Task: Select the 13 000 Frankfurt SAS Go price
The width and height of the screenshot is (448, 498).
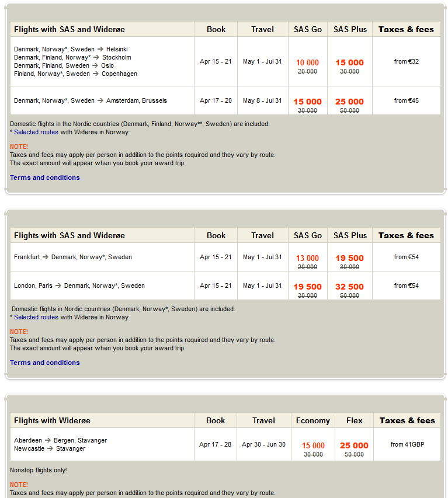Action: 307,258
